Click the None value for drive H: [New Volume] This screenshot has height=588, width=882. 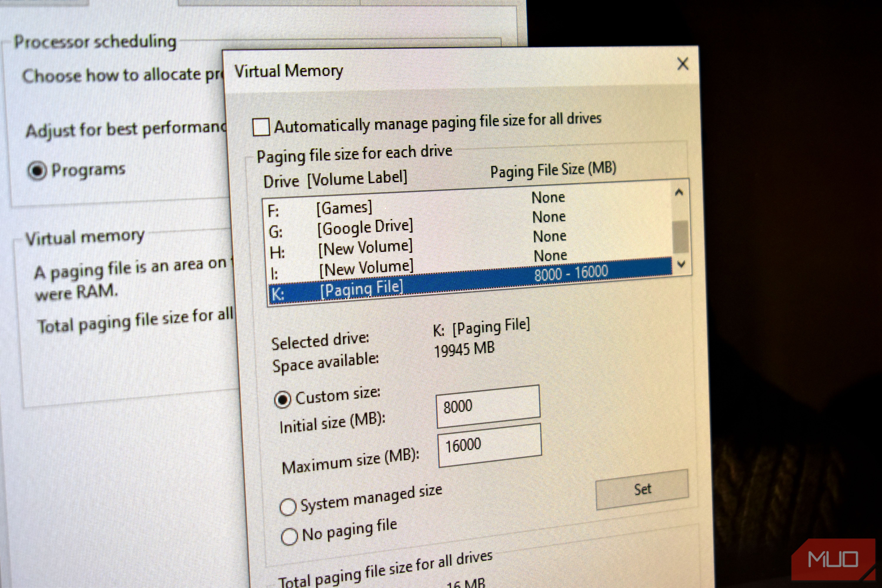tap(550, 236)
